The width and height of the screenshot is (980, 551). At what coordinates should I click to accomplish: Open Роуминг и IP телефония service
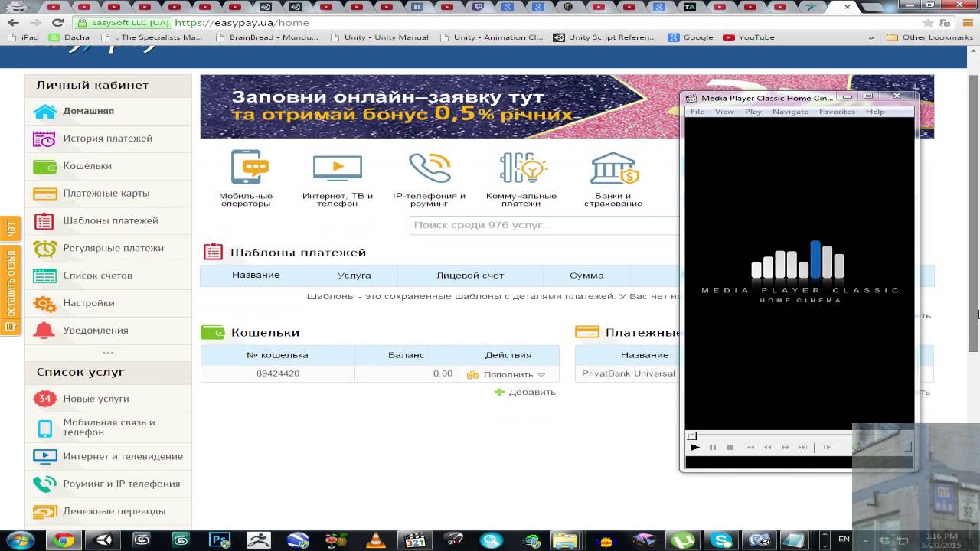[x=108, y=484]
